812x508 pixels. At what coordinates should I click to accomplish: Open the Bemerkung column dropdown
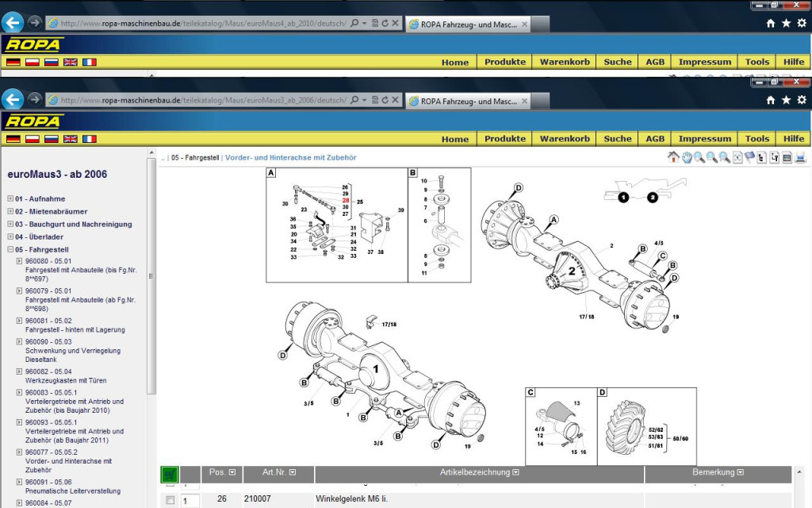740,472
